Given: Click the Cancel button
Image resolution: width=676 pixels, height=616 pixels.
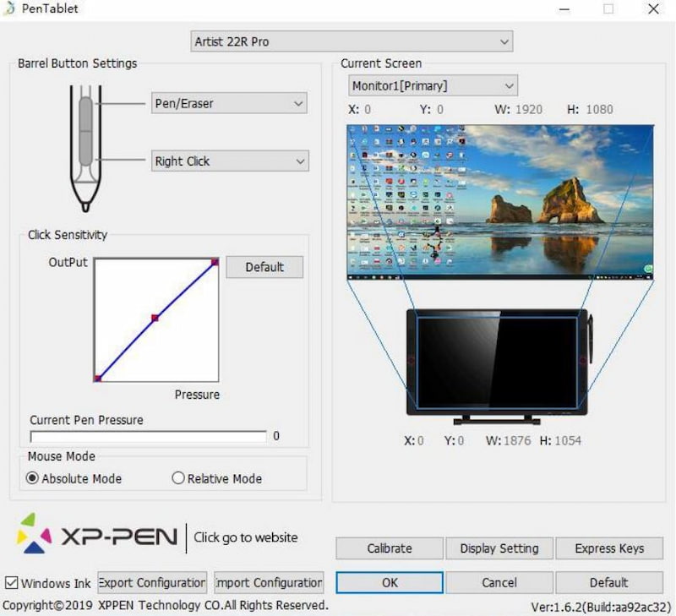Looking at the screenshot, I should point(499,583).
